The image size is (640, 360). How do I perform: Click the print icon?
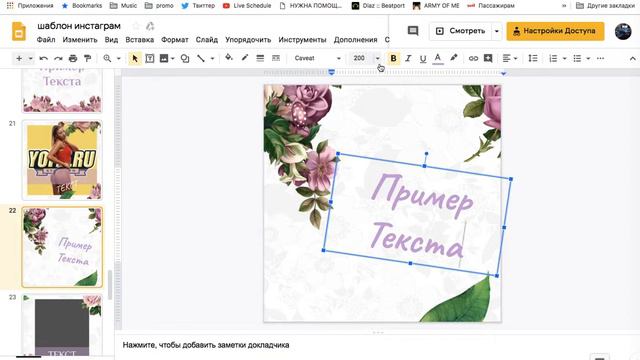click(x=73, y=58)
